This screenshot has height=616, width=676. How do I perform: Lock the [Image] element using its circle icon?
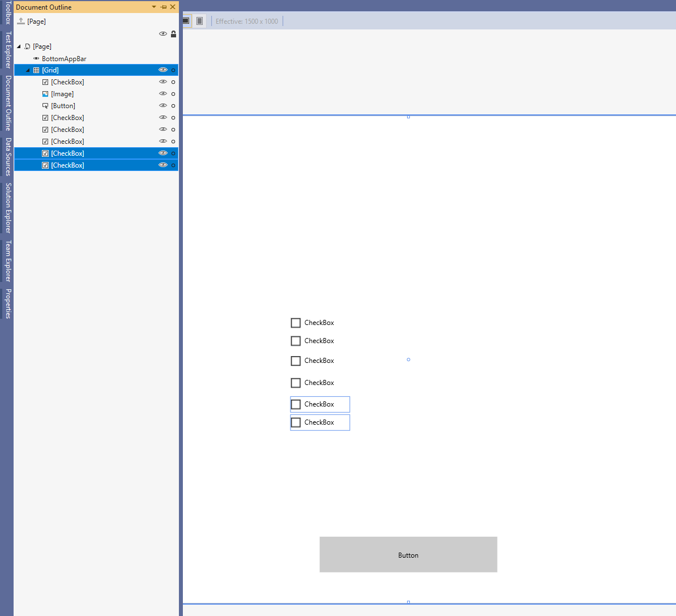coord(173,94)
